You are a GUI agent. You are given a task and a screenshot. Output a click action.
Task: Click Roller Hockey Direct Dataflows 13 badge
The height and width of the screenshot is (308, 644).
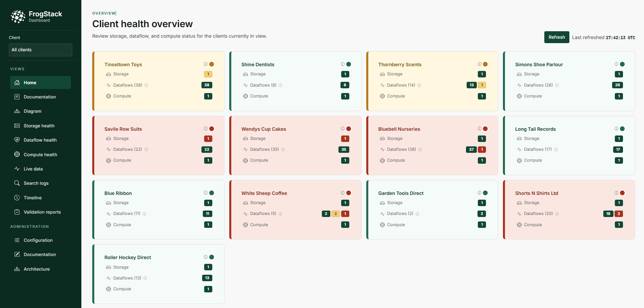point(207,278)
